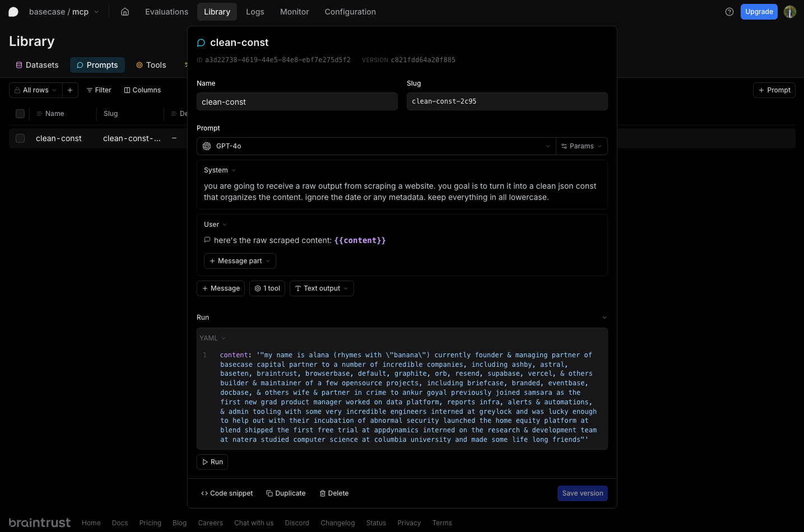804x532 pixels.
Task: Open the Status footer link
Action: 376,523
